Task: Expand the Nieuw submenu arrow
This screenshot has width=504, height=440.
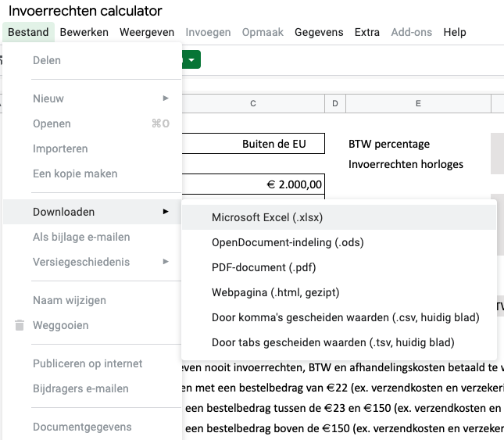Action: (x=166, y=98)
